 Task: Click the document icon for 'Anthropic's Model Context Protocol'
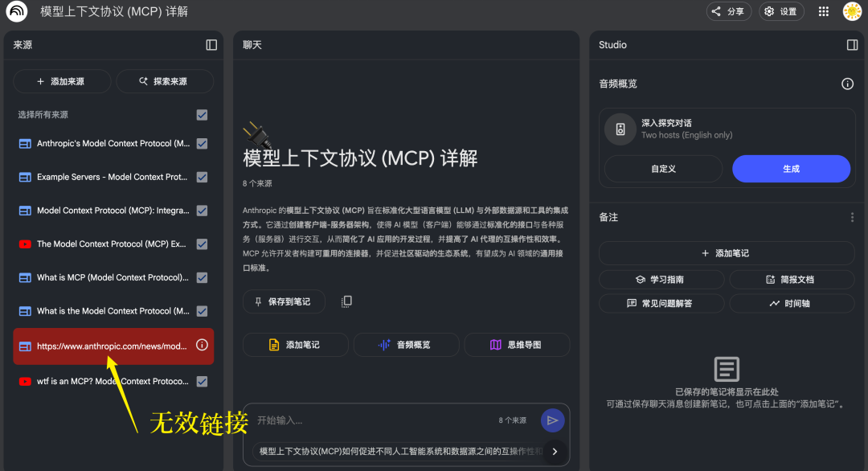pyautogui.click(x=25, y=144)
